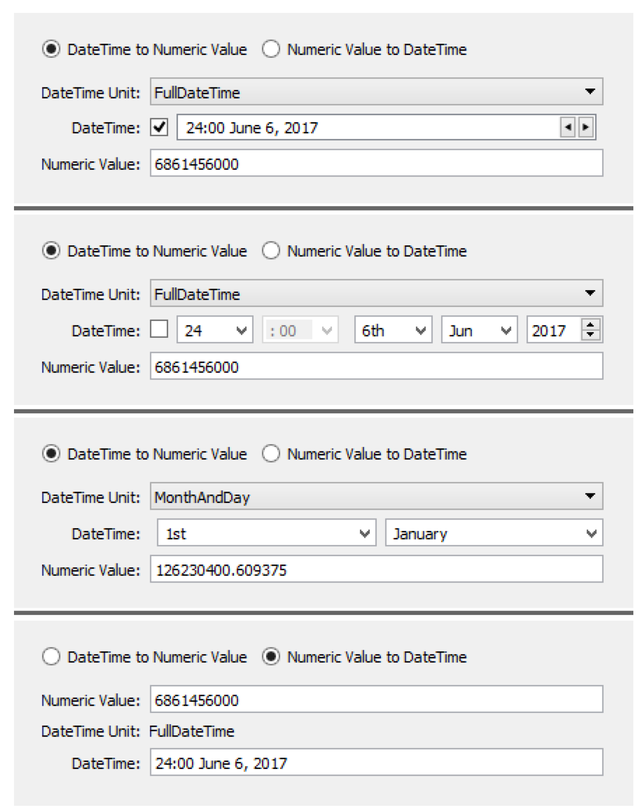The image size is (644, 812).
Task: Enable the unchecked DateTime checkbox beside hour 24
Action: (159, 329)
